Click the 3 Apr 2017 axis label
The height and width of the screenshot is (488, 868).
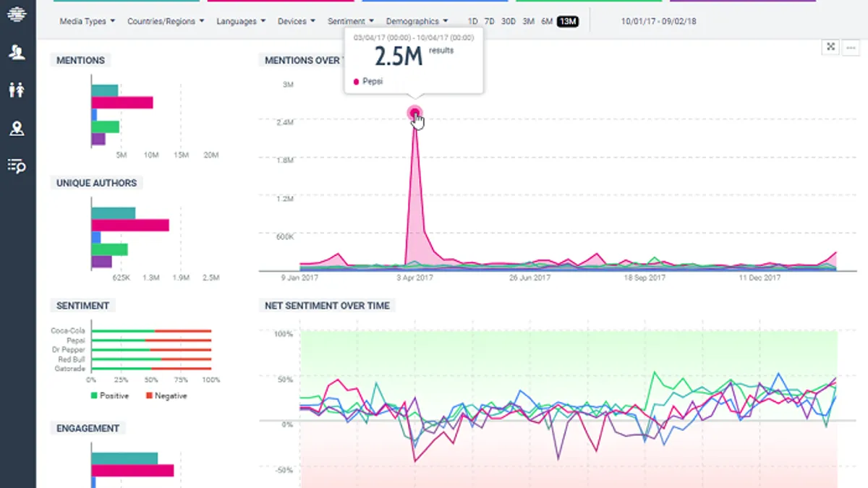414,278
